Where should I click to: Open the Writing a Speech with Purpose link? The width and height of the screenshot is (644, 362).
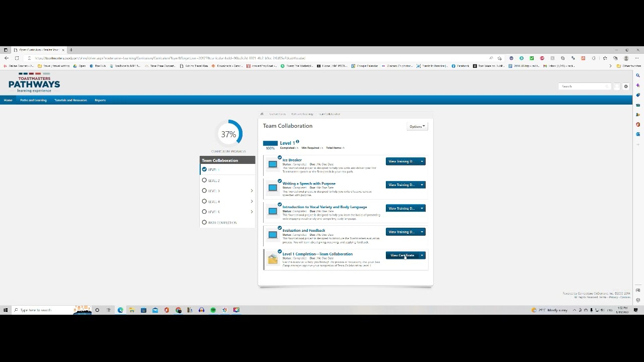pos(309,184)
